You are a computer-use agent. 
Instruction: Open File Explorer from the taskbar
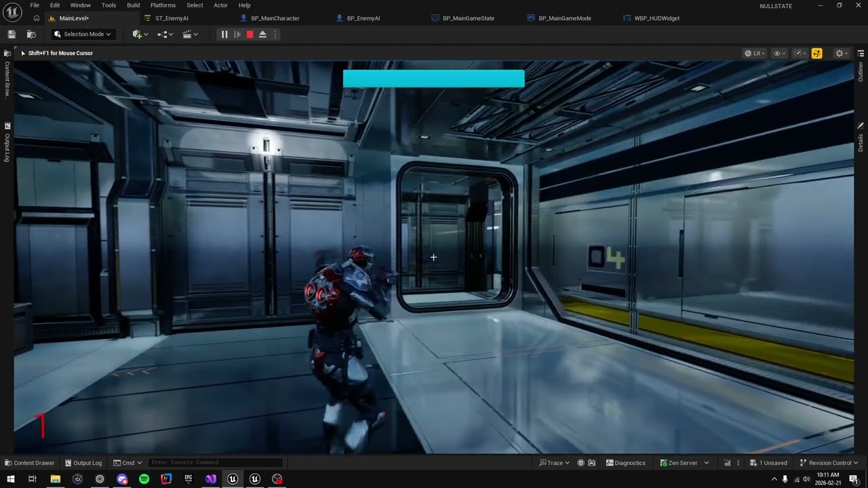click(56, 479)
